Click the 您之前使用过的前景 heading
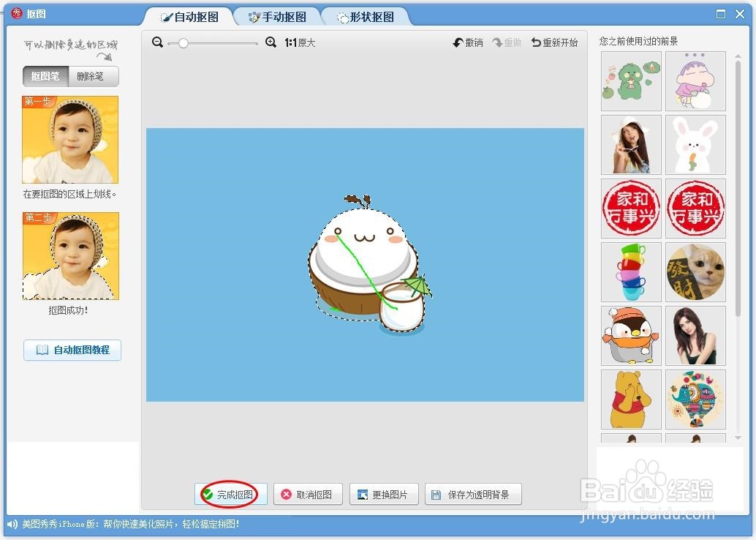756x540 pixels. tap(638, 41)
